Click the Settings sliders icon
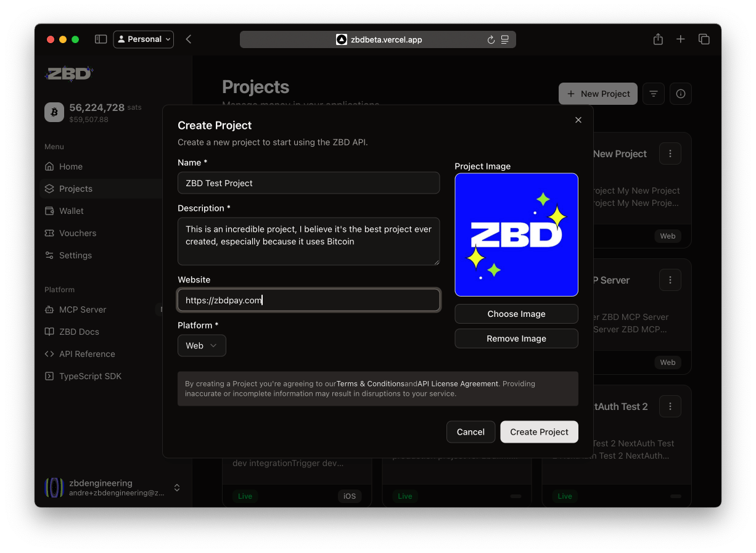This screenshot has height=553, width=756. click(49, 255)
